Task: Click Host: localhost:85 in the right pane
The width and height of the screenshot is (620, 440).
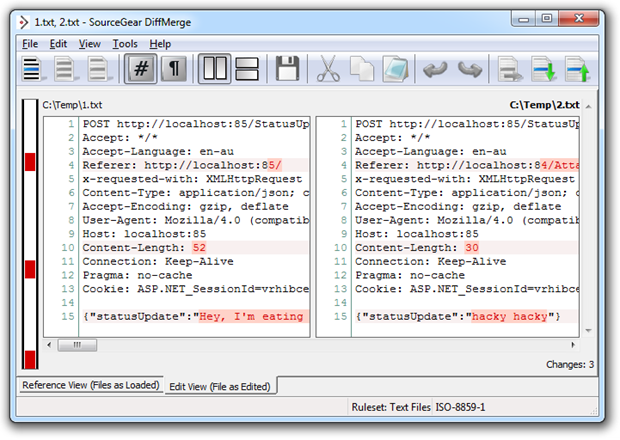Action: (417, 234)
